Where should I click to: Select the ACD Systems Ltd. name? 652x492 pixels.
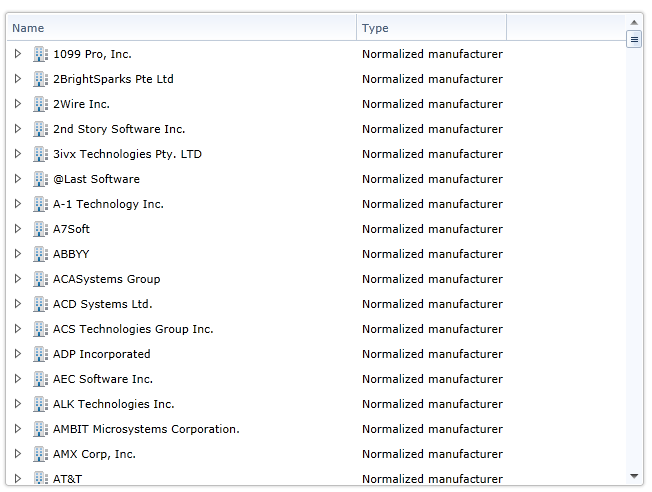click(x=103, y=304)
